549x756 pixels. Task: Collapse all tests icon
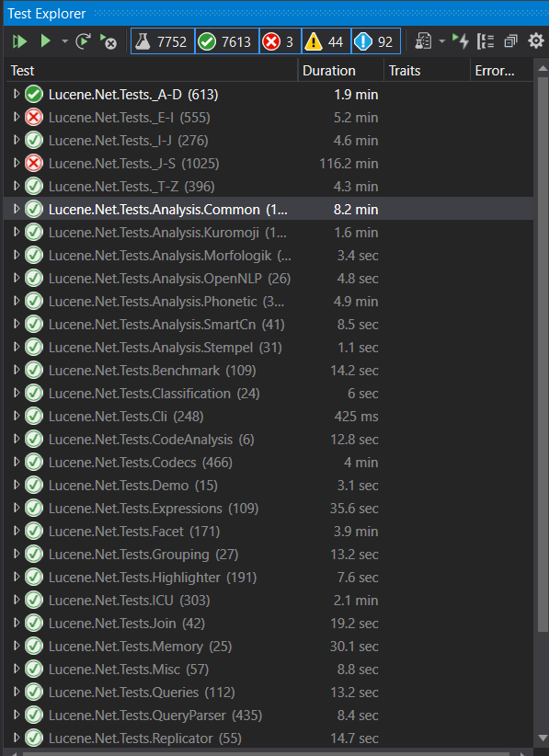click(x=510, y=41)
